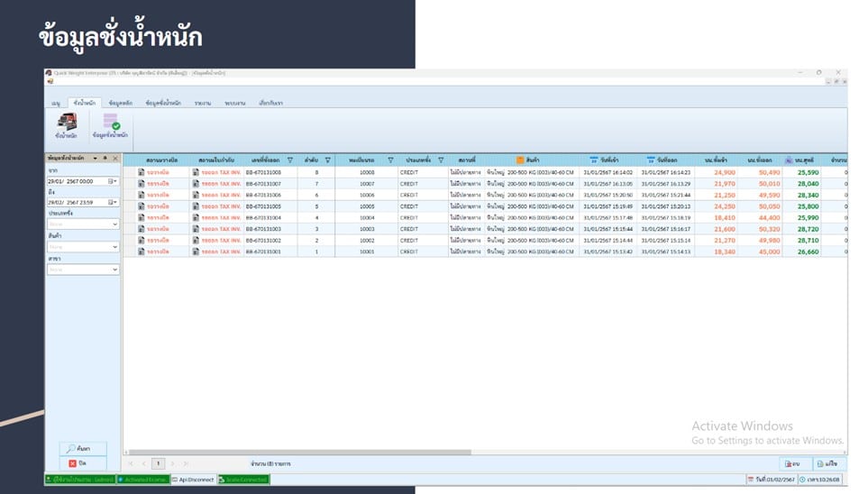Image resolution: width=868 pixels, height=494 pixels.
Task: Open filter on the ประเภทชั่ง column header
Action: point(441,160)
